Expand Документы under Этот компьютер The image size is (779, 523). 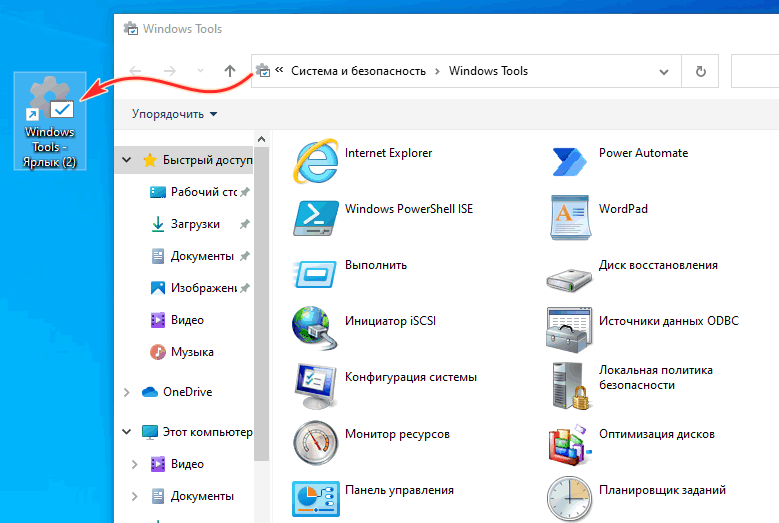(135, 496)
